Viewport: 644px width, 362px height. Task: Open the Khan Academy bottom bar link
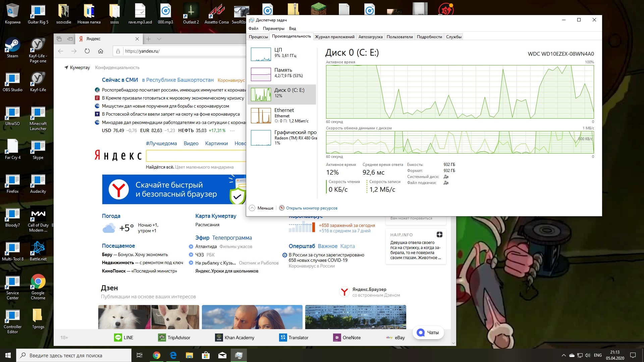(235, 338)
